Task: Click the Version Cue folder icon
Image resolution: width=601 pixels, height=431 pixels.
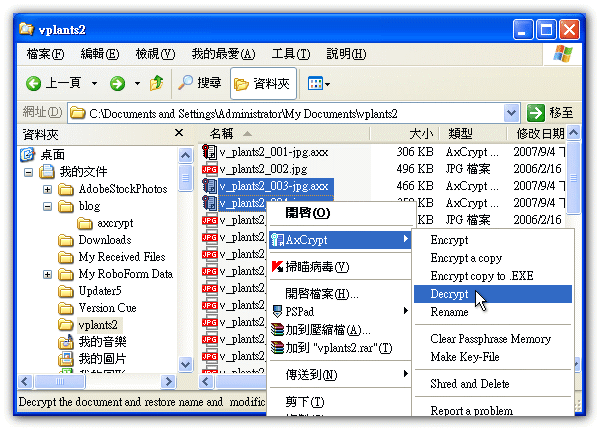Action: point(66,308)
